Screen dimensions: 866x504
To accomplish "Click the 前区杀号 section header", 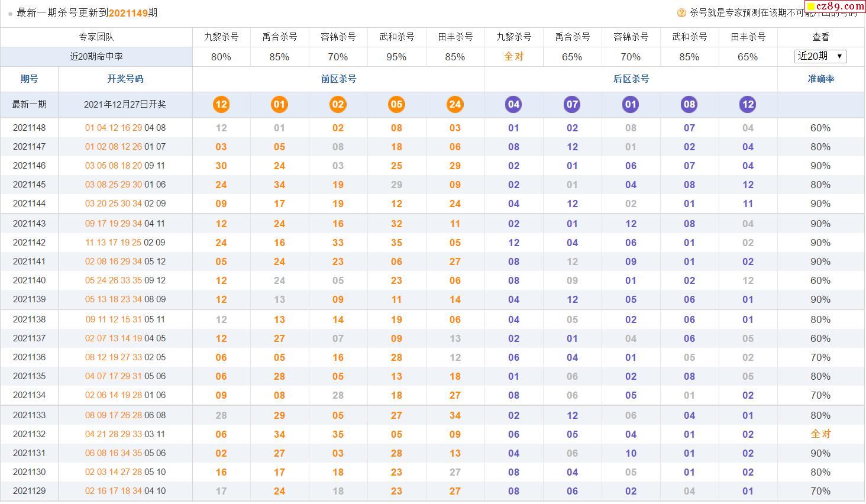I will 338,79.
